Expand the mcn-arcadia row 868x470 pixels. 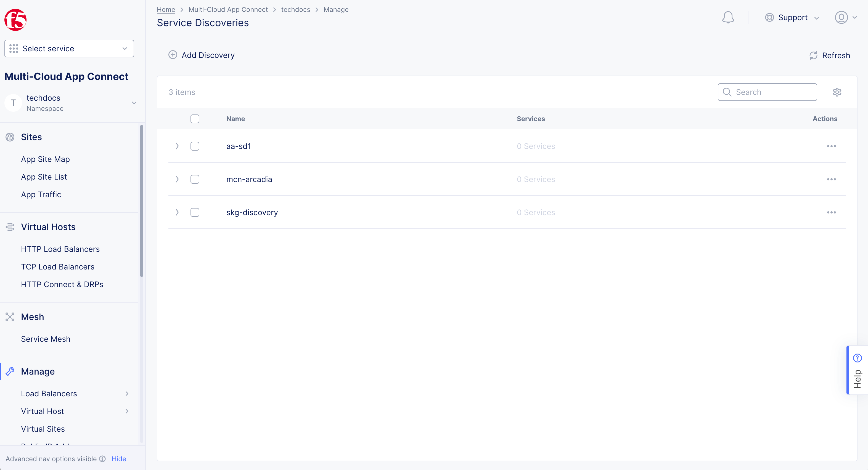(x=177, y=179)
